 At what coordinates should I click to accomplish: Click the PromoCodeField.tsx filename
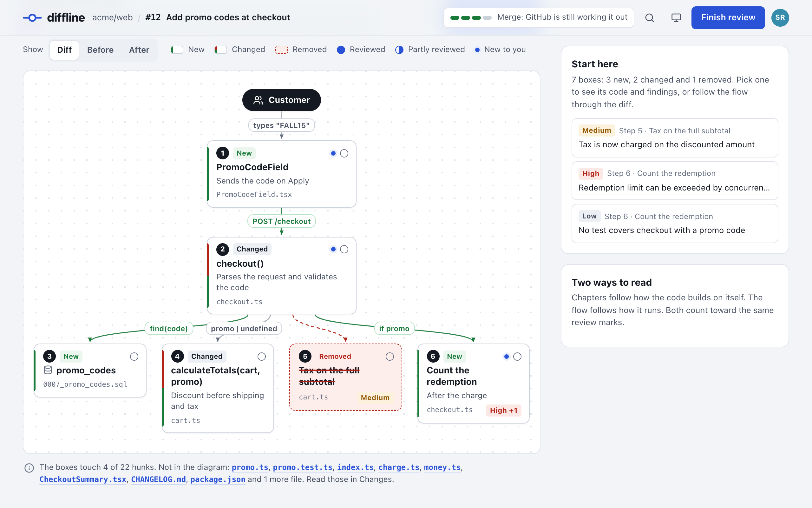(x=254, y=195)
